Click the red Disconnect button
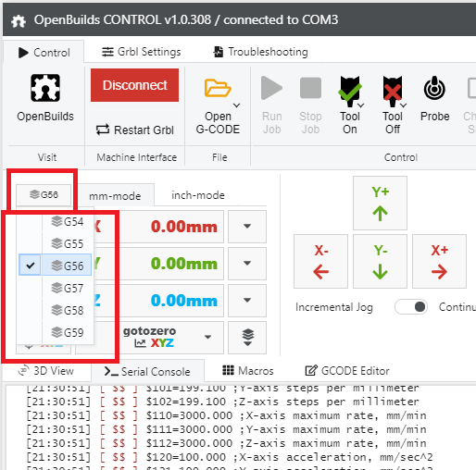476x470 pixels. tap(134, 85)
